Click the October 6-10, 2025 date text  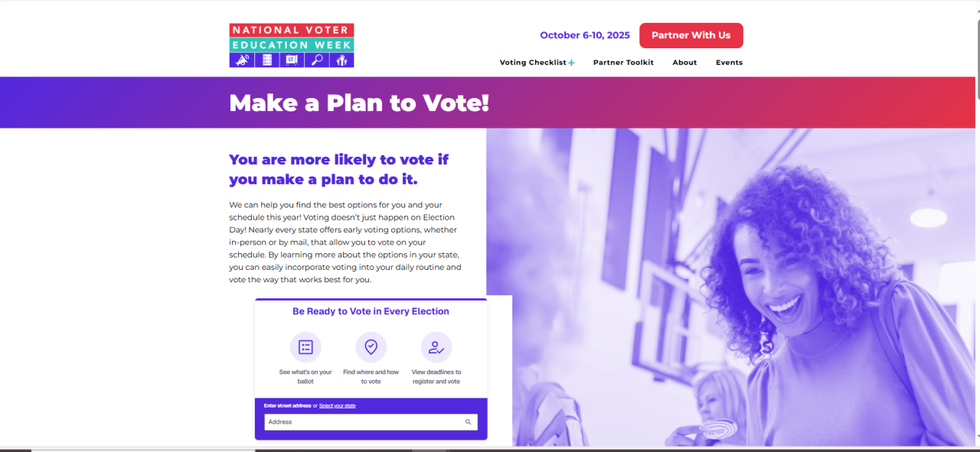point(585,35)
